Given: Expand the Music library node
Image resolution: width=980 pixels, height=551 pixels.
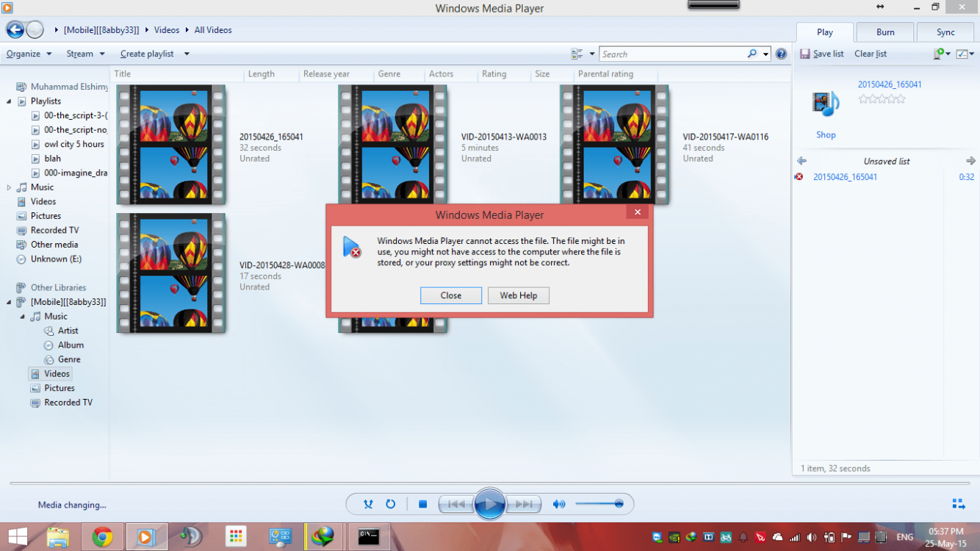Looking at the screenshot, I should click(9, 187).
